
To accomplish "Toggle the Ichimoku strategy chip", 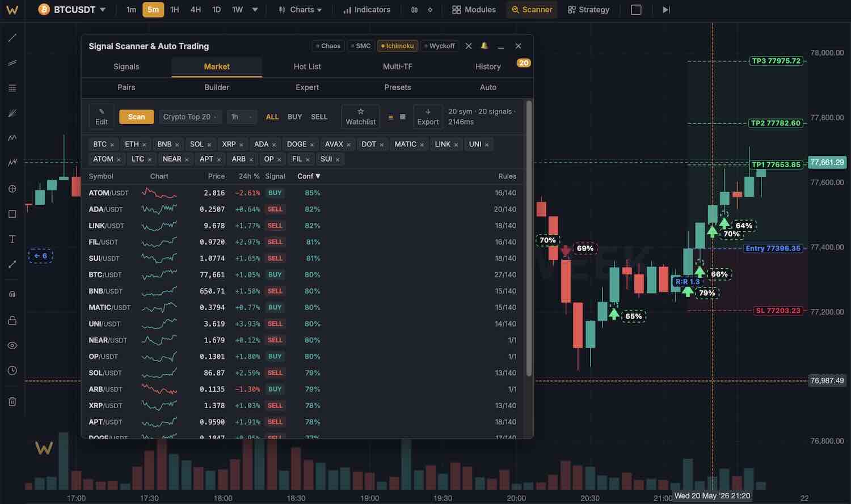I will click(398, 46).
